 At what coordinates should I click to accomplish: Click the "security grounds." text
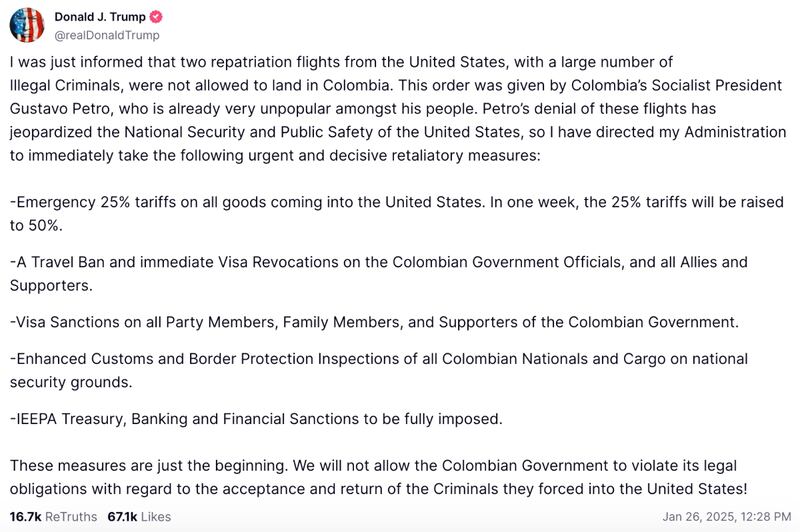click(68, 382)
